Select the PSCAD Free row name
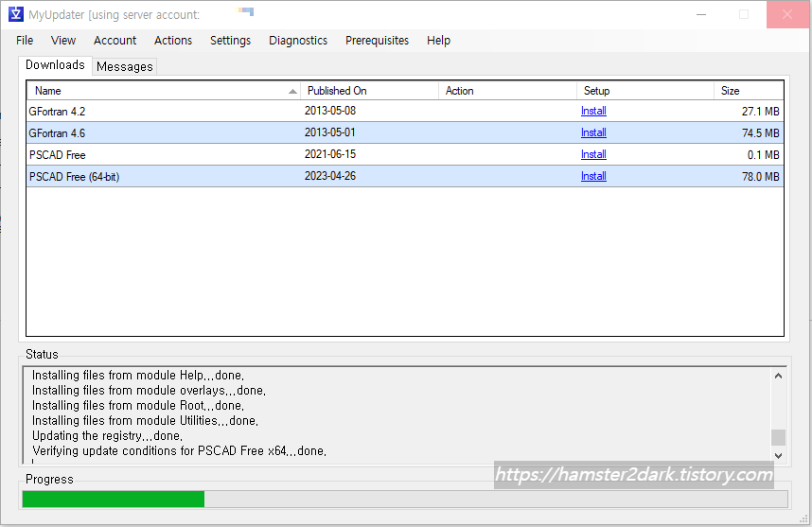The width and height of the screenshot is (812, 527). (x=57, y=155)
